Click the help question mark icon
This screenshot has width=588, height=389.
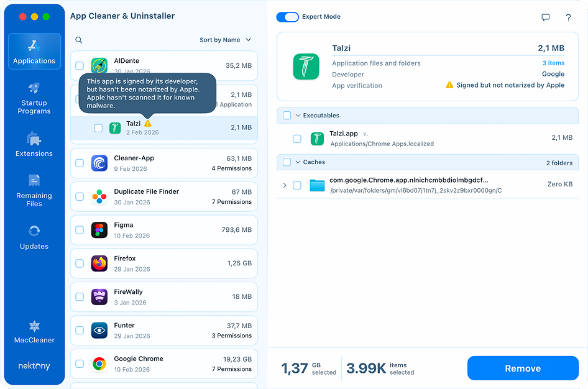click(x=568, y=17)
